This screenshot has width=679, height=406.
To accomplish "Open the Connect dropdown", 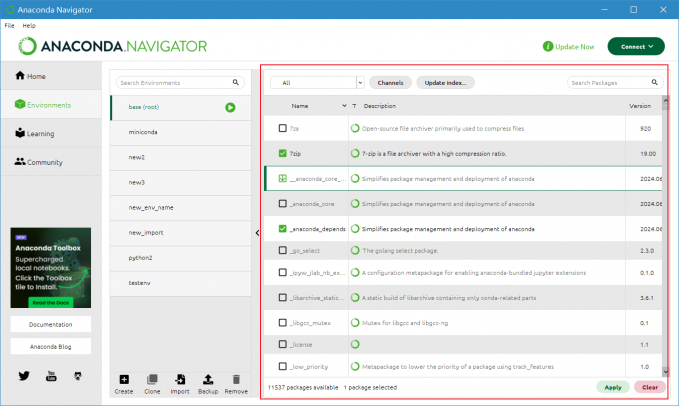I will tap(636, 46).
